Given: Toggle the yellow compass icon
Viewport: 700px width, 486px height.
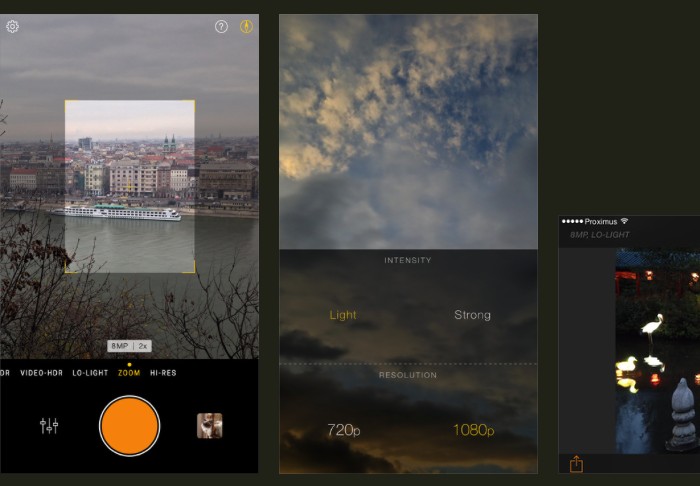Looking at the screenshot, I should pyautogui.click(x=246, y=27).
